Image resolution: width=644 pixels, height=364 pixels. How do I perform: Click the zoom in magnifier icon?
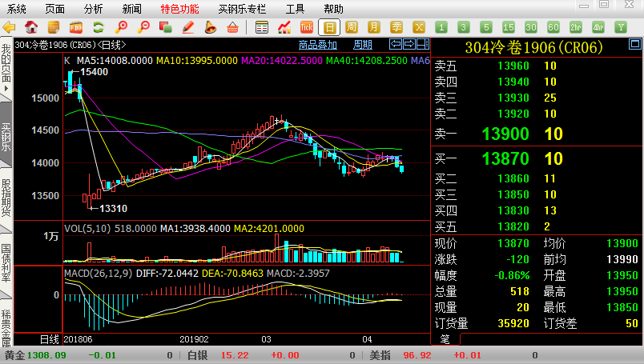tap(122, 27)
